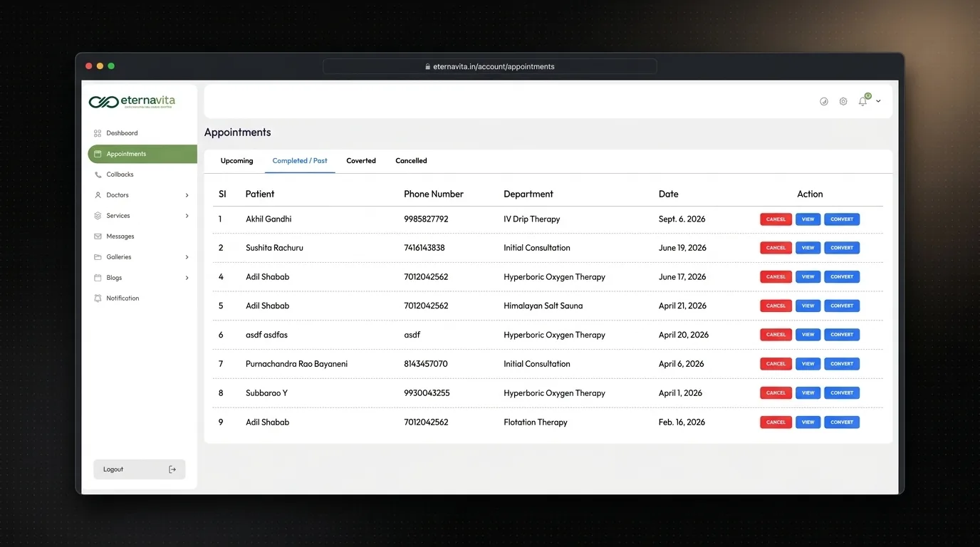Expand the Galleries submenu chevron
The width and height of the screenshot is (980, 547).
click(x=187, y=257)
